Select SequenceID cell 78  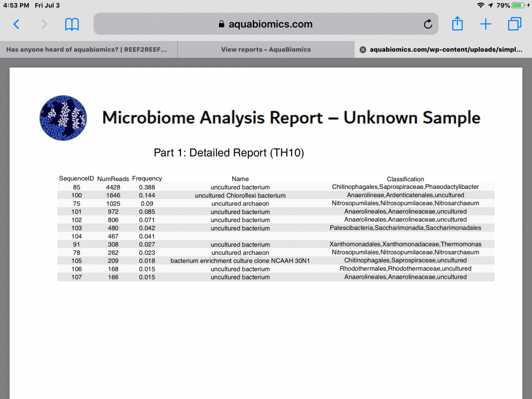77,252
